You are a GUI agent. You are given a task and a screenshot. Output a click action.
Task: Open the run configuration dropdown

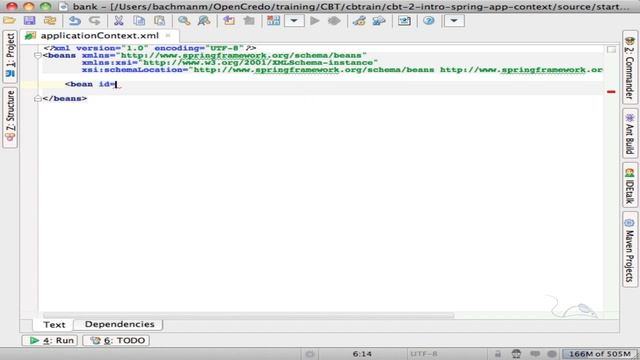(294, 20)
